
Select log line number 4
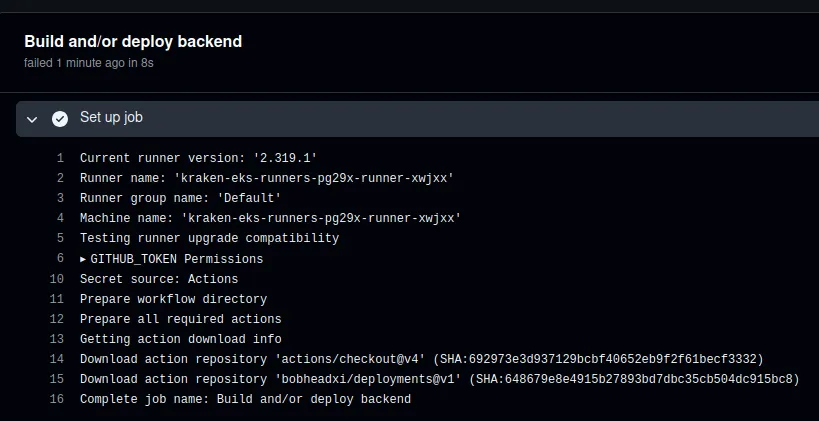tap(60, 218)
